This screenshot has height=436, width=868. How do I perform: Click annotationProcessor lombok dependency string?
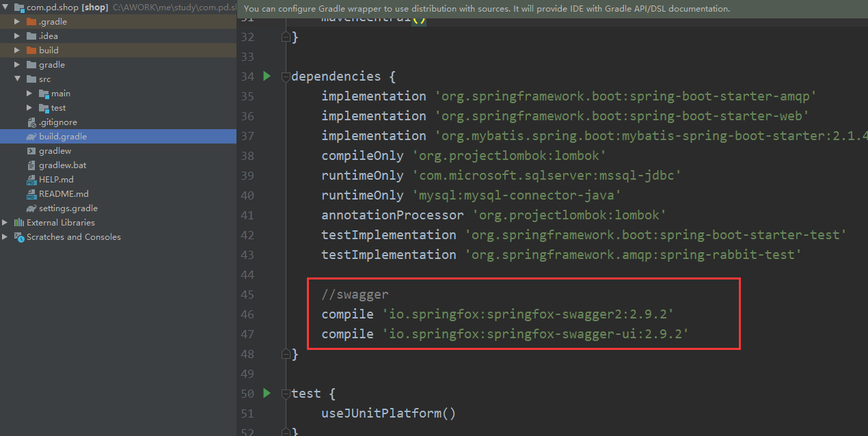pyautogui.click(x=569, y=215)
